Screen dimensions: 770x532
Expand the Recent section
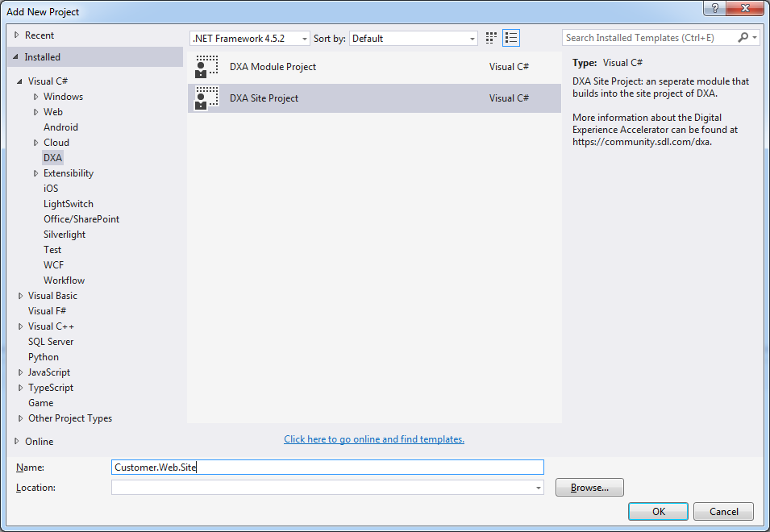(17, 35)
